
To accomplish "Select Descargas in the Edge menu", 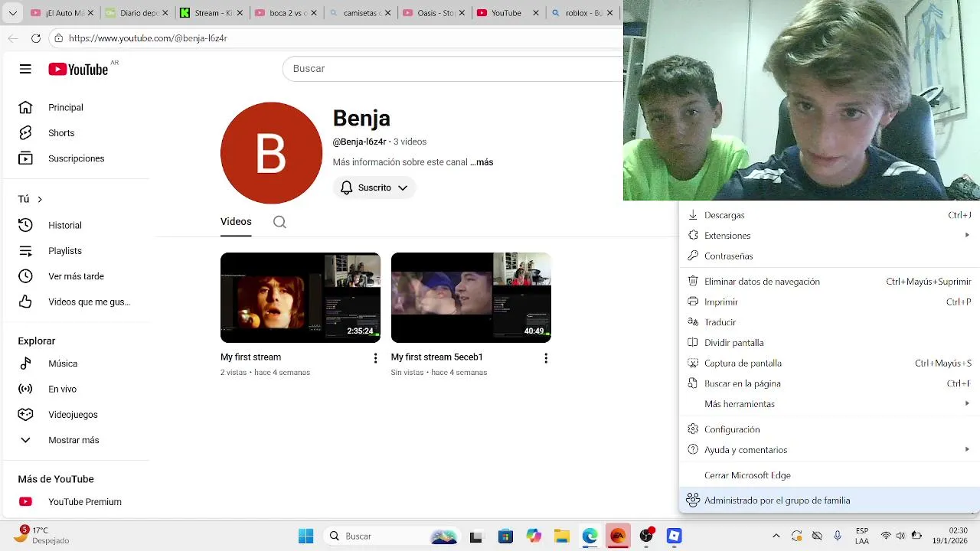I will (x=829, y=215).
